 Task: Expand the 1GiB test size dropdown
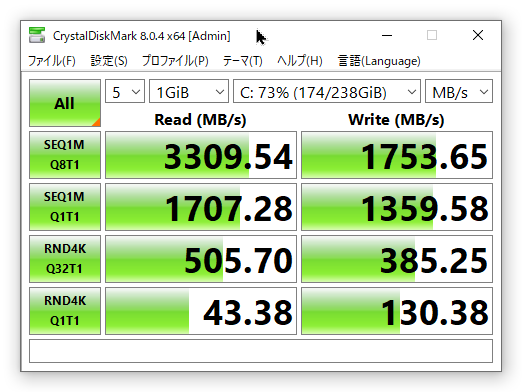pyautogui.click(x=189, y=91)
